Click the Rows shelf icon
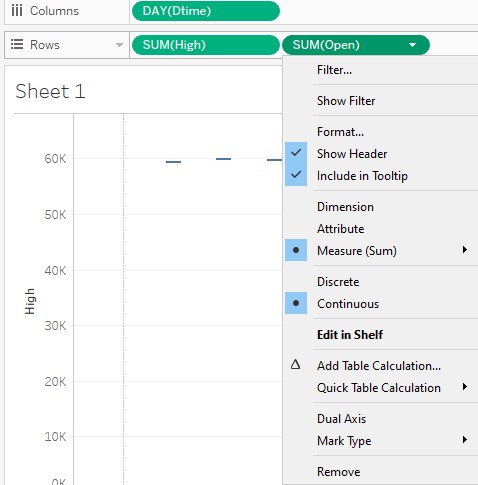 (x=17, y=44)
